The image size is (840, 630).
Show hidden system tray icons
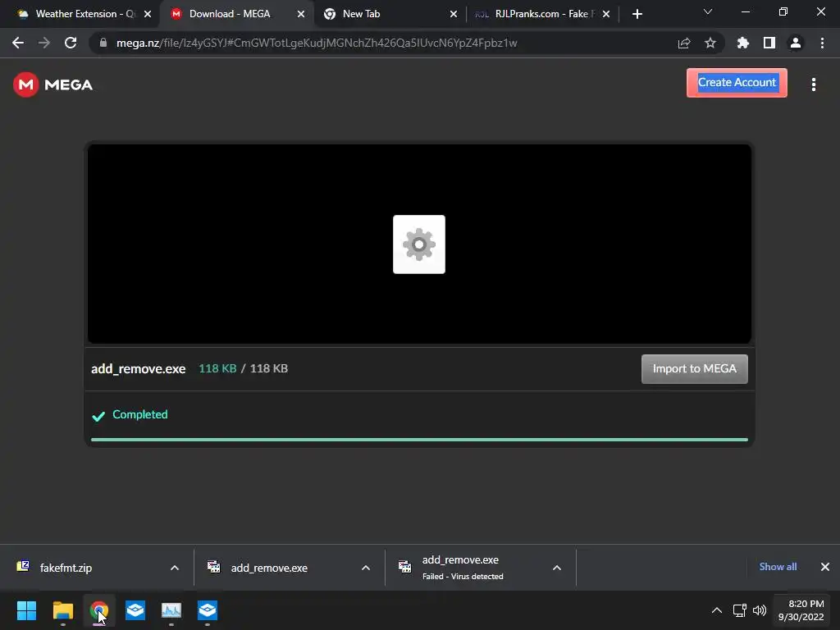click(717, 610)
